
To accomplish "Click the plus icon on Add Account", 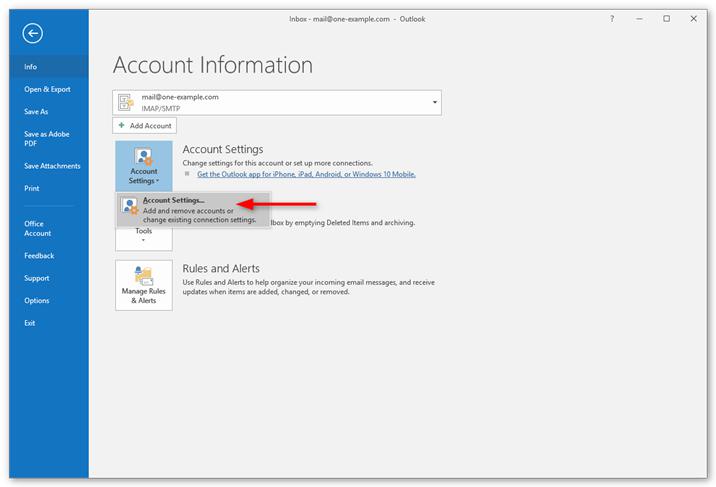I will coord(122,126).
